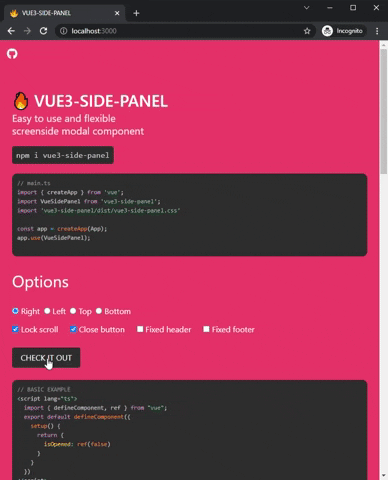
Task: Open the GitHub repository icon
Action: point(12,54)
